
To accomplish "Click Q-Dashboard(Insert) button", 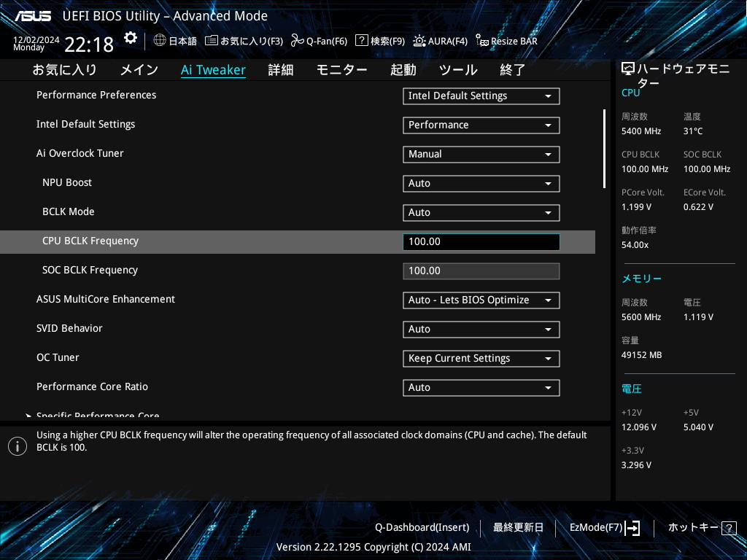I will [x=422, y=528].
